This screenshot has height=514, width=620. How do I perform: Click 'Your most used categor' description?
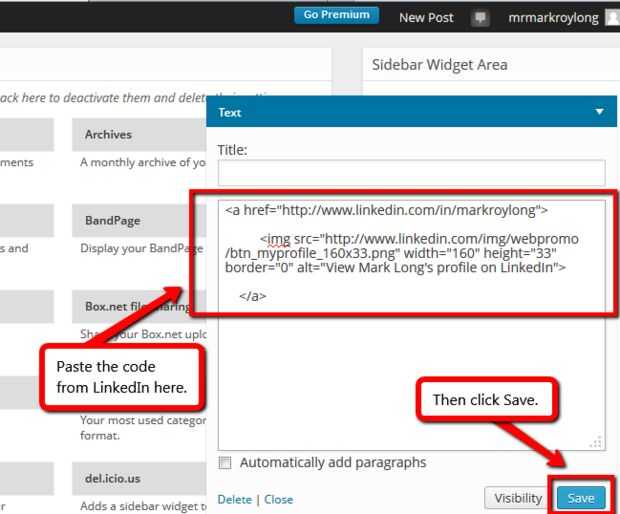click(x=143, y=420)
